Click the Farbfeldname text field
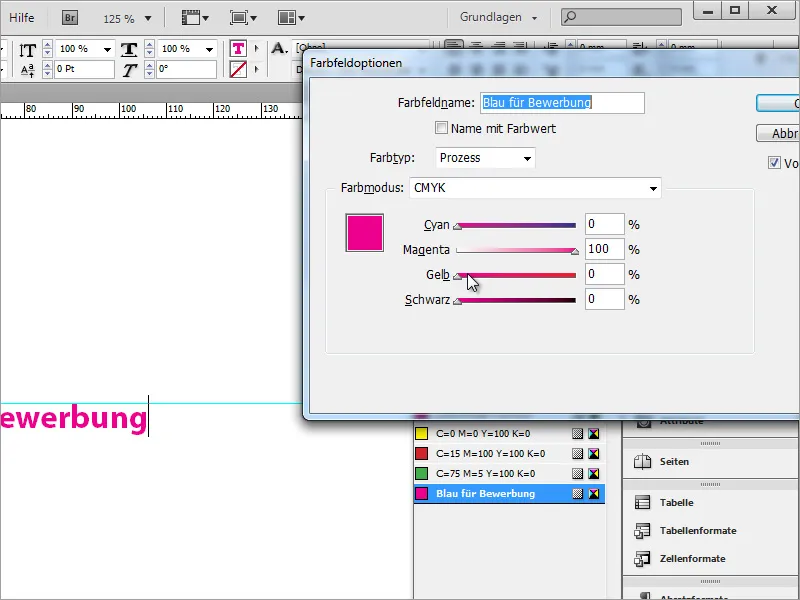 click(x=562, y=103)
